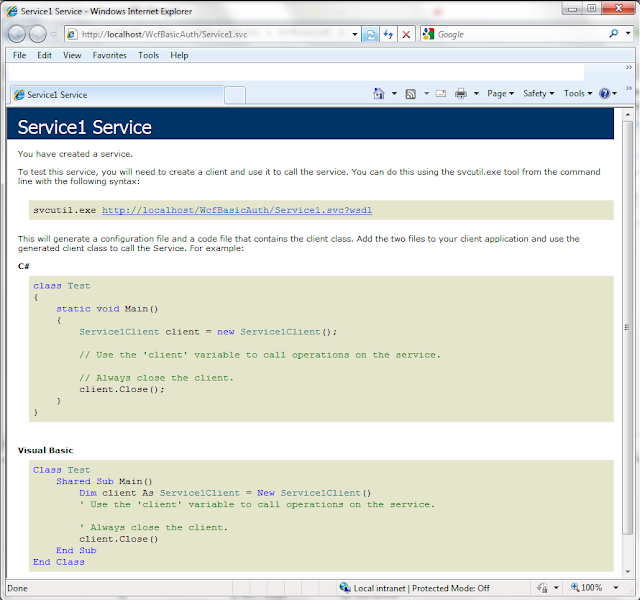Click the 'End Class' code line
Viewport: 640px width, 600px height.
pyautogui.click(x=59, y=562)
